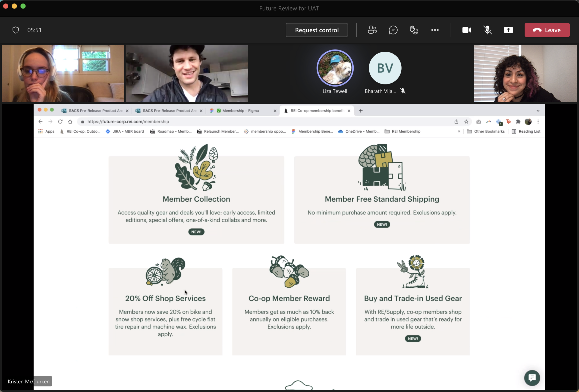The width and height of the screenshot is (579, 392).
Task: Click the shield security icon
Action: (x=16, y=30)
